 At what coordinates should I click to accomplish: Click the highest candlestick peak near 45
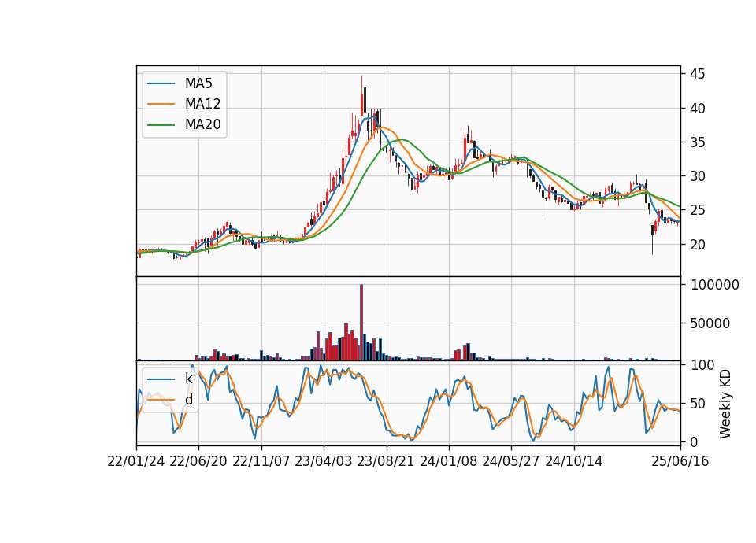pos(361,96)
